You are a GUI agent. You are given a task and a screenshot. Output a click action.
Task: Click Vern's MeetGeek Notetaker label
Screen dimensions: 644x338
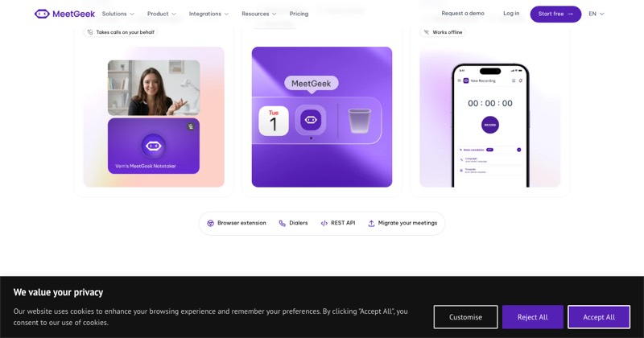tap(146, 166)
